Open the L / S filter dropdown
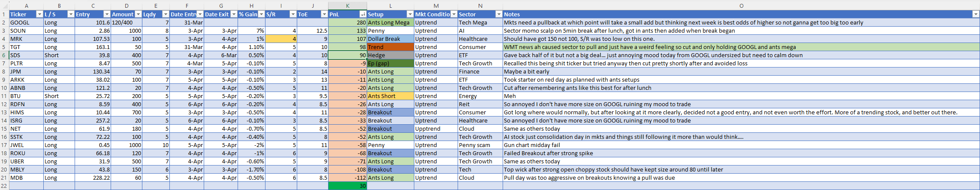The image size is (980, 190). (71, 14)
